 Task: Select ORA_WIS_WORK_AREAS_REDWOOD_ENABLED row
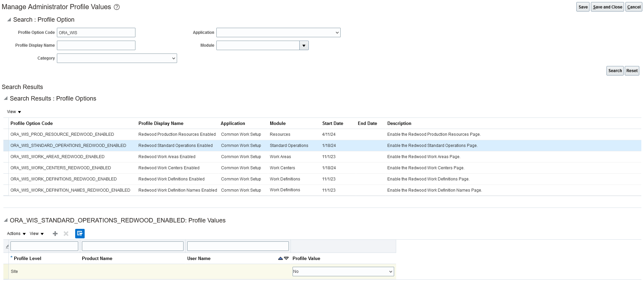[x=322, y=157]
